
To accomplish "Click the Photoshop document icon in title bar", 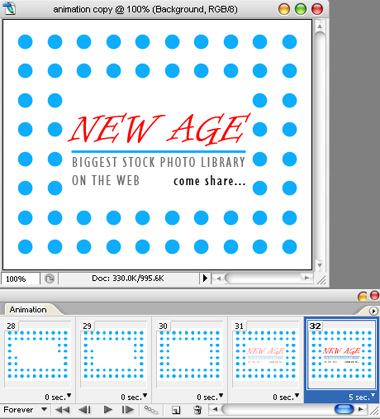I will point(9,8).
